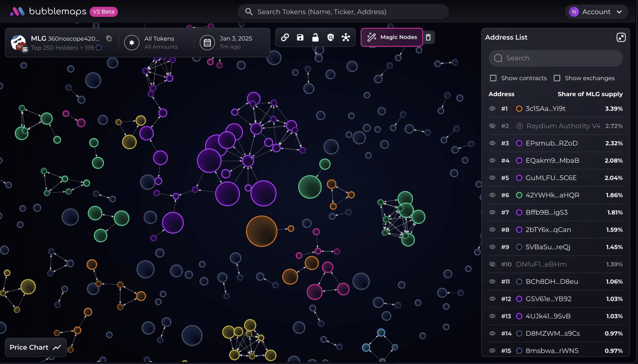Enable the Show contracts checkbox
The width and height of the screenshot is (638, 364).
tap(493, 78)
